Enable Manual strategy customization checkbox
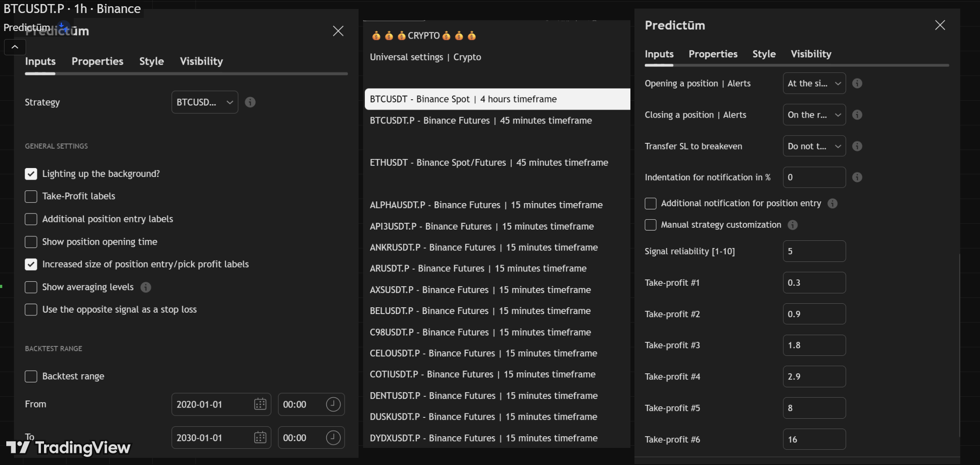980x465 pixels. pos(650,225)
